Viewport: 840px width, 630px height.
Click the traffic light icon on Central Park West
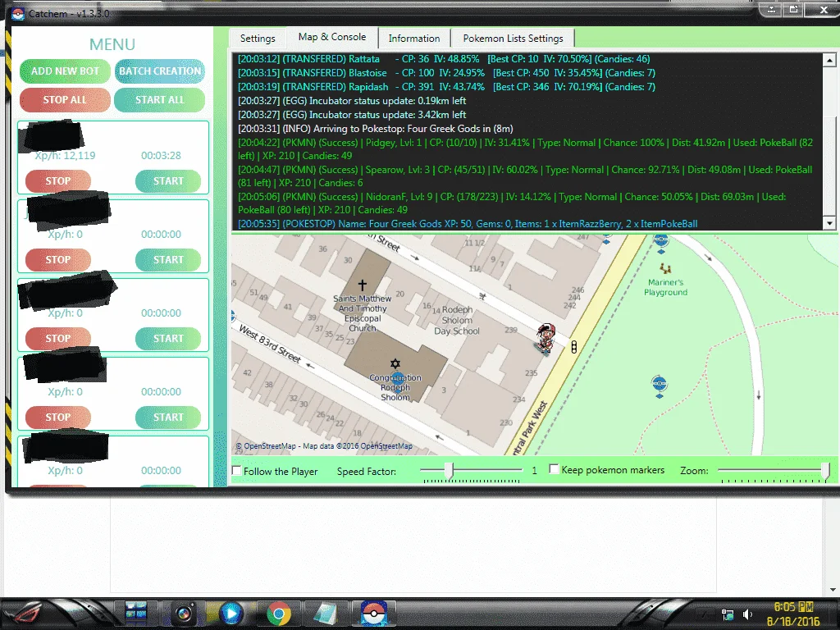pyautogui.click(x=573, y=347)
